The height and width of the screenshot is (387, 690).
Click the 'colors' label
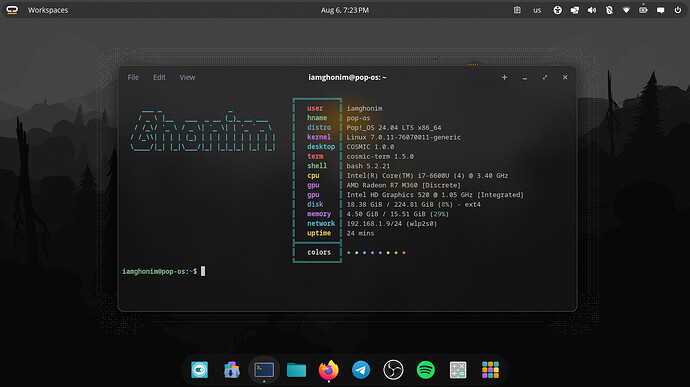[x=319, y=252]
